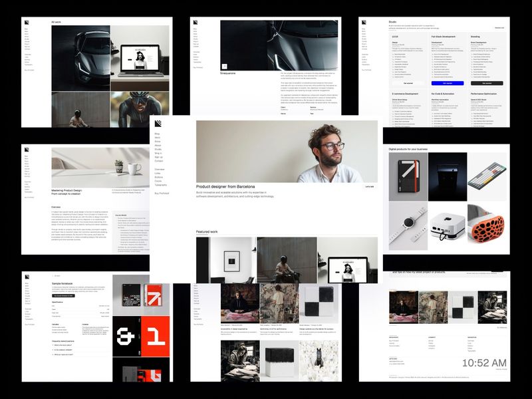The height and width of the screenshot is (399, 532).
Task: Click the logo icon on the Mastering Product Design page
Action: (x=27, y=150)
